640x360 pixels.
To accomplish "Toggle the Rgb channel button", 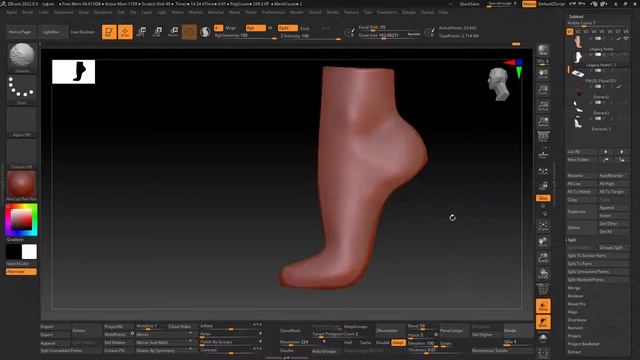I will pyautogui.click(x=256, y=28).
